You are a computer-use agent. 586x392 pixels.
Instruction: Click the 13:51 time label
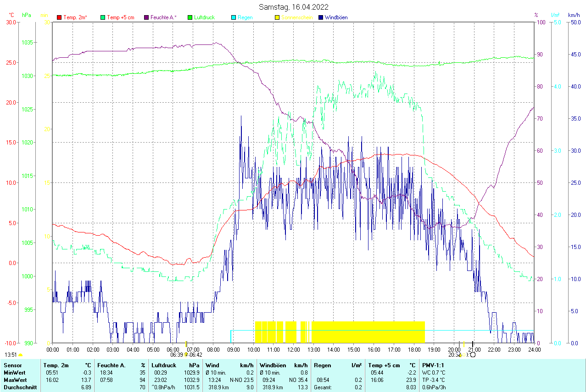coord(11,355)
